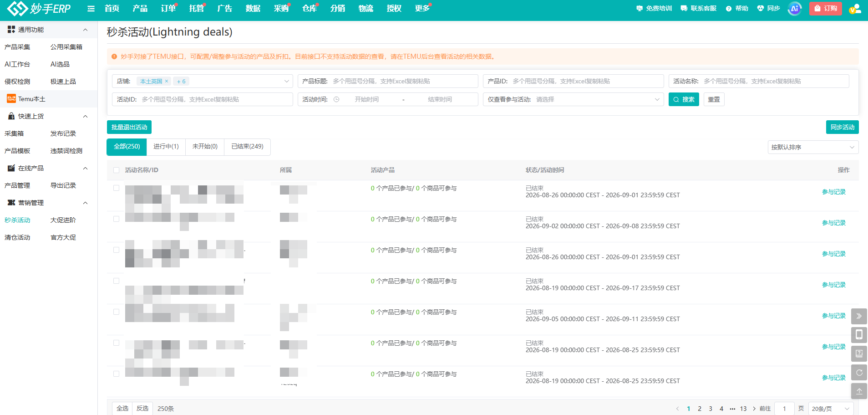Go to next page arrow

[x=754, y=409]
